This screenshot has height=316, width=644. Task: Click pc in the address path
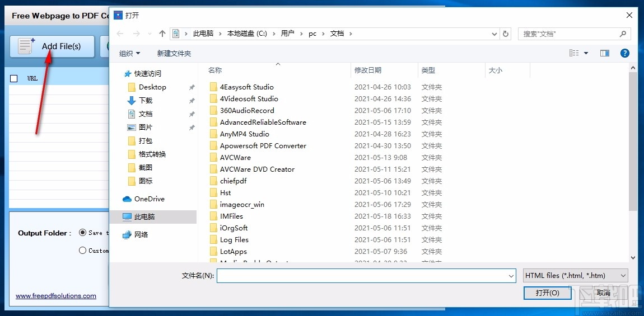pos(312,34)
